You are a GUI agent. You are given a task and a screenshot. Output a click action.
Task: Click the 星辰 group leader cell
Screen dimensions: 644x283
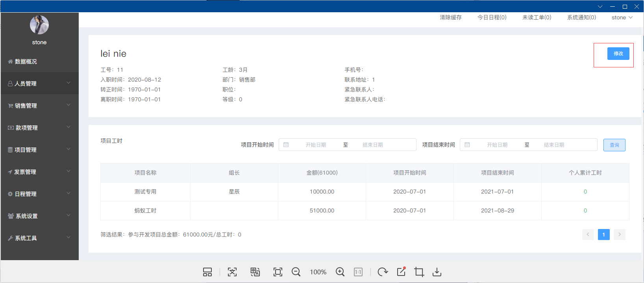tap(234, 192)
